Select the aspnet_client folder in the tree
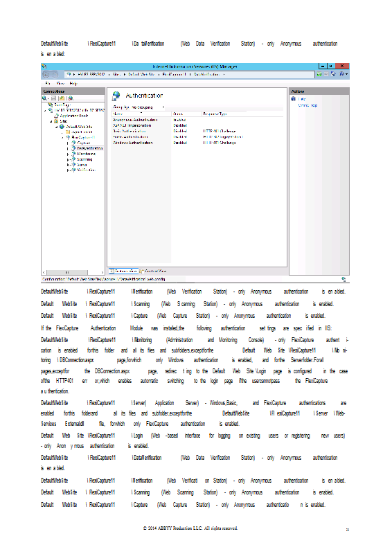This screenshot has height=554, width=392. pyautogui.click(x=82, y=132)
